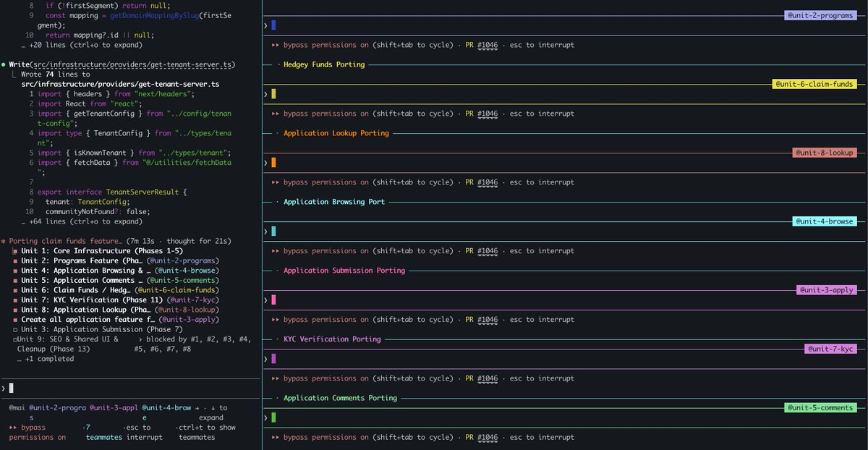Click the Application Browsing Port pane title

(x=334, y=202)
